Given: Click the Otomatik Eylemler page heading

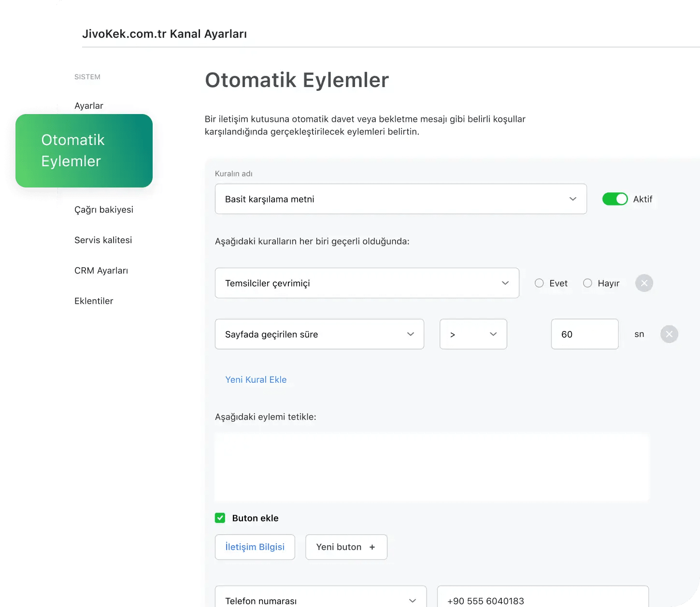Looking at the screenshot, I should [x=297, y=80].
